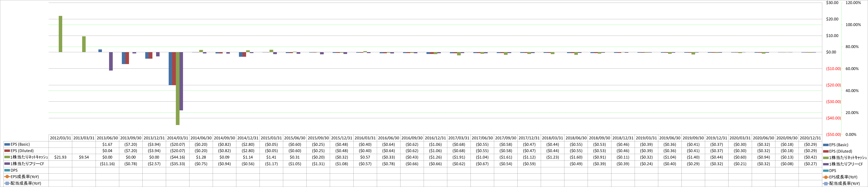Select the ($0.08) free CF cell under 2020/09/30
Viewport: 868px width, 187px height.
[x=787, y=164]
